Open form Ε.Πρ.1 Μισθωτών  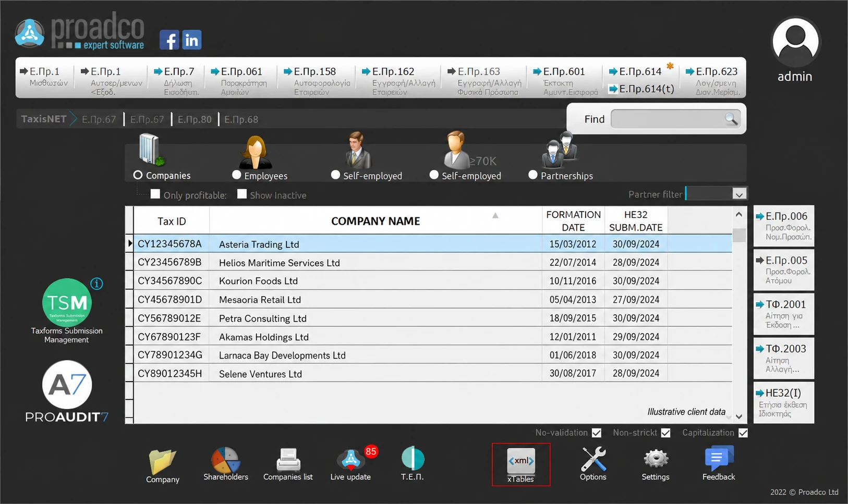(44, 77)
